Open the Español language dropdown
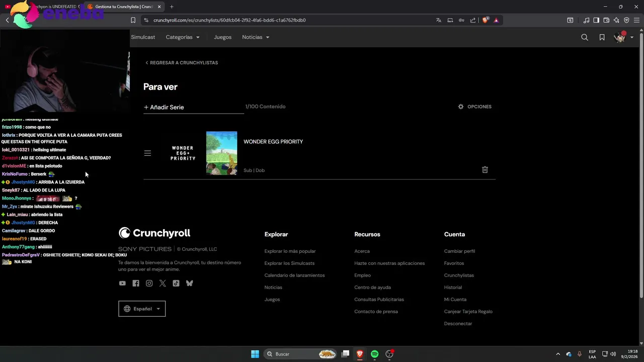Image resolution: width=644 pixels, height=362 pixels. point(142,309)
